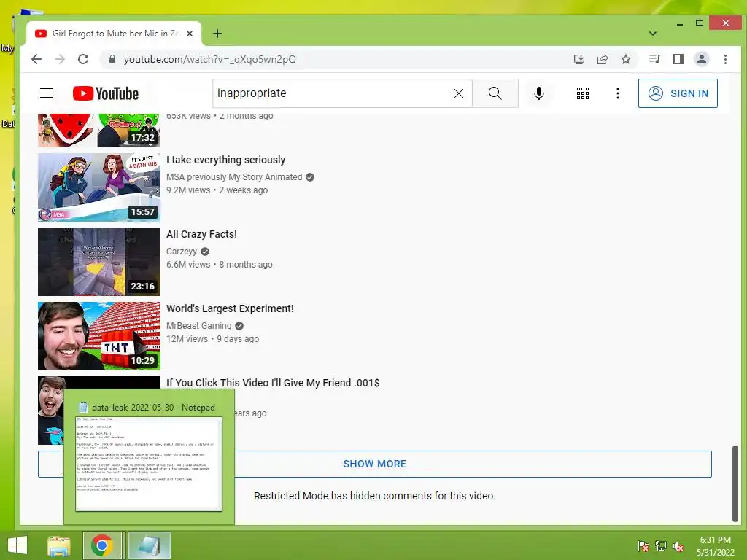The image size is (747, 560).
Task: Bookmark this tab with the star icon
Action: [625, 59]
